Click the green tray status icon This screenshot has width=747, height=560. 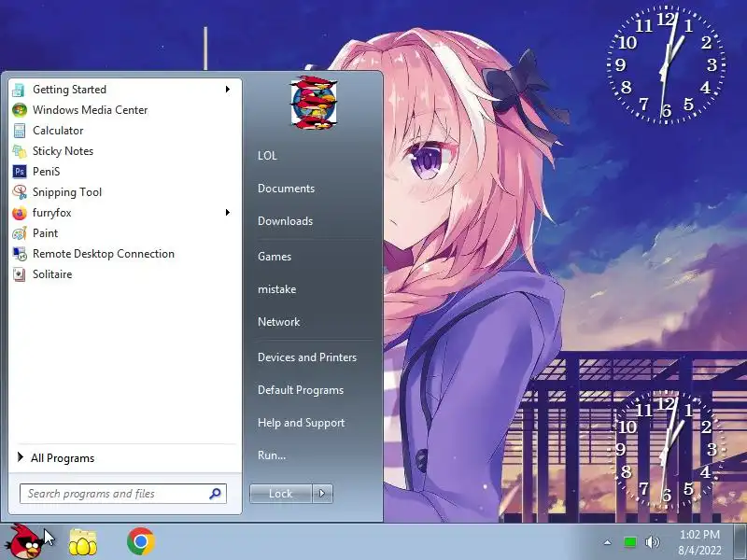629,542
